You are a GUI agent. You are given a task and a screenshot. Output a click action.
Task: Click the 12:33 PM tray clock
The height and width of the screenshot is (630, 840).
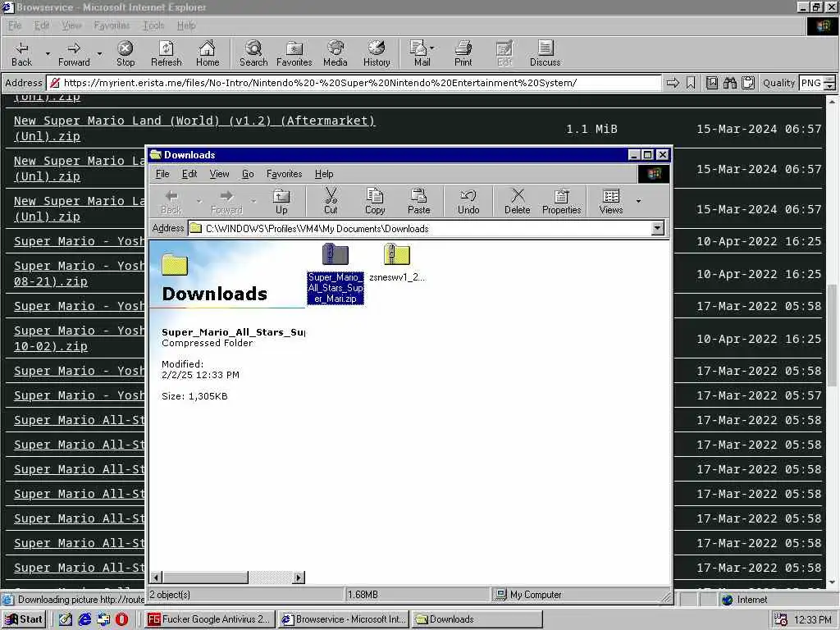click(x=812, y=619)
